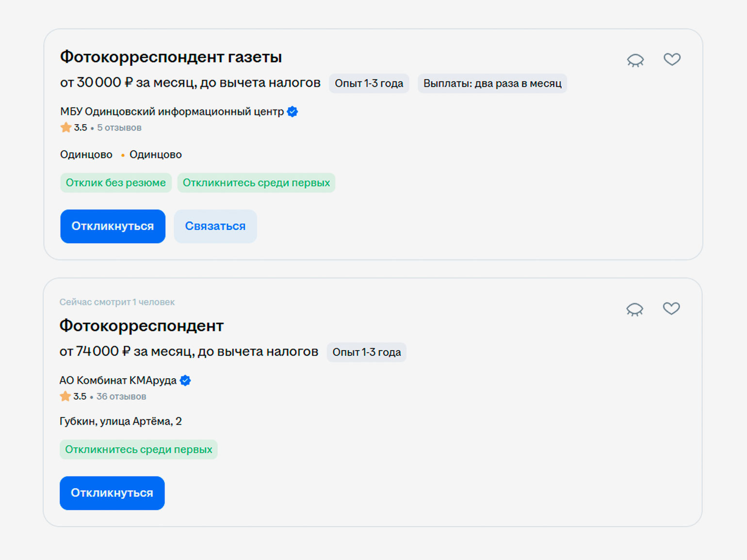Screen dimensions: 747x560
Task: Favorite the 74 000 ₽ Фотокорреспондент vacancy
Action: tap(671, 308)
